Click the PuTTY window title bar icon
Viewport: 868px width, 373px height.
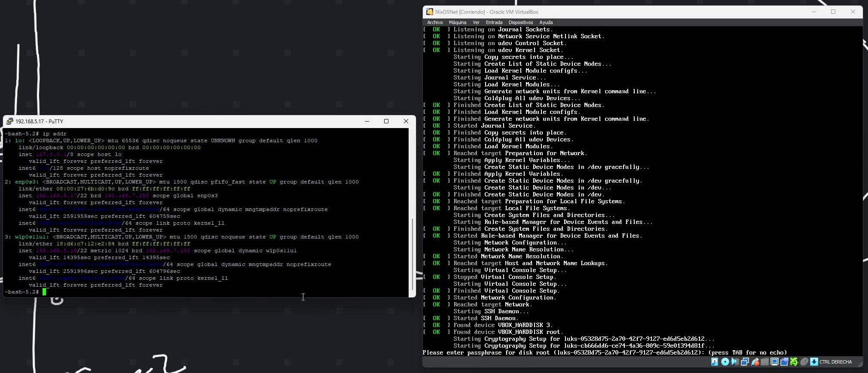(10, 122)
